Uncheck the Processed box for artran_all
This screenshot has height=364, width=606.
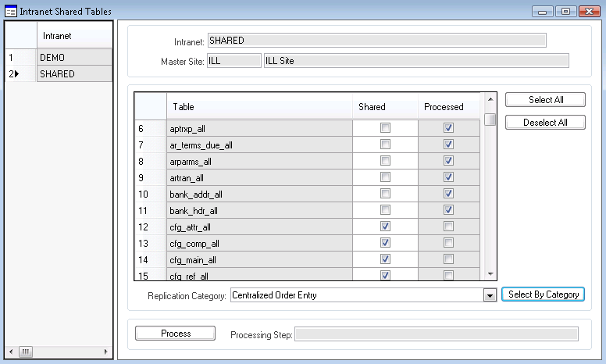pos(448,177)
